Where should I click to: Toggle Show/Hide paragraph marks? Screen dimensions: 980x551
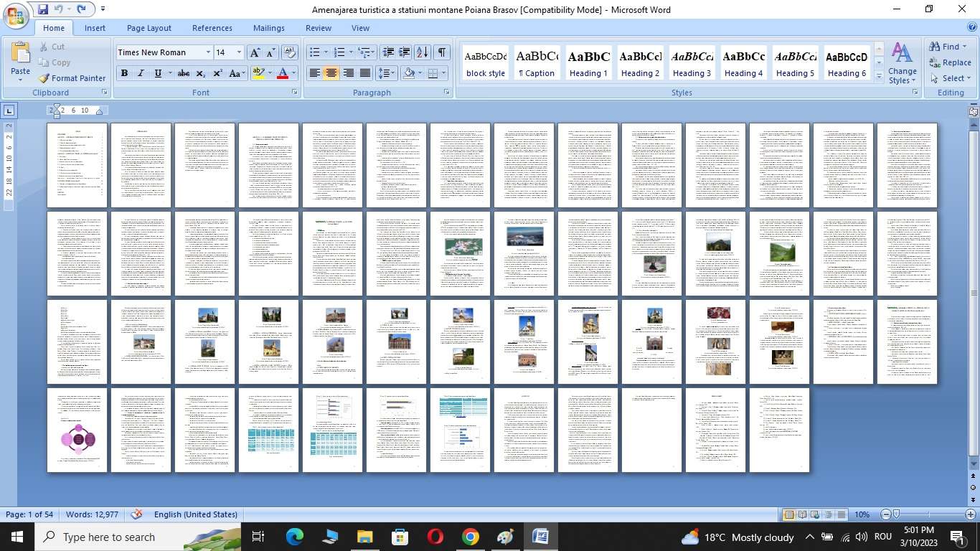click(442, 52)
